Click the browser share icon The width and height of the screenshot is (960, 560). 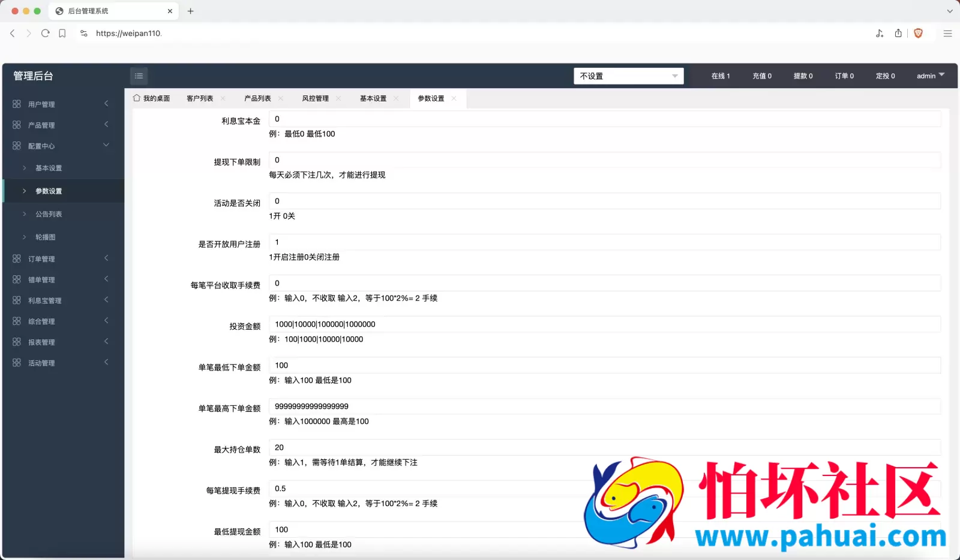(898, 33)
